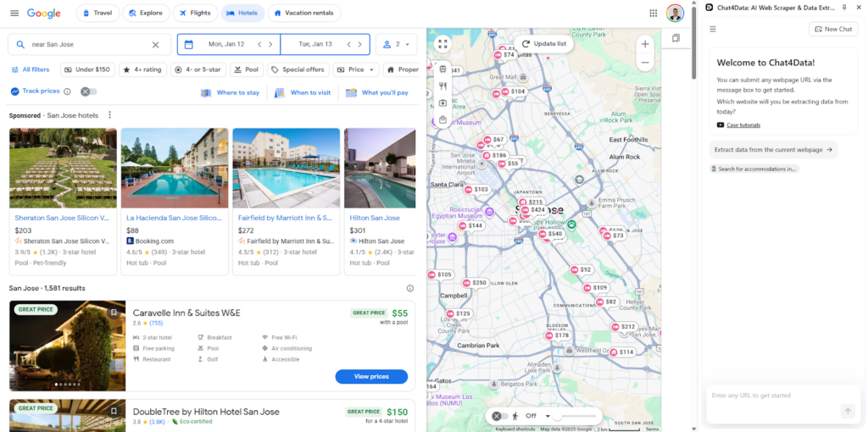Switch to the Explore tab
Image resolution: width=868 pixels, height=432 pixels.
point(146,14)
